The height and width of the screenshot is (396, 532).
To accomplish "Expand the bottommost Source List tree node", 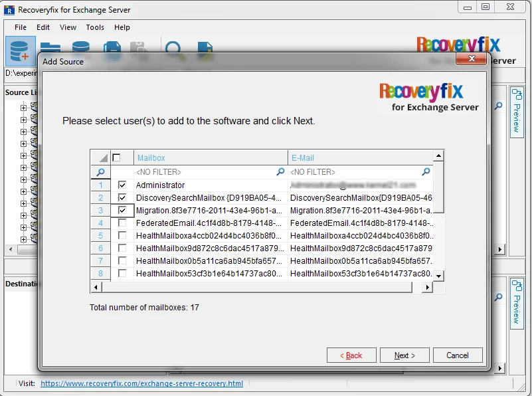I will (x=23, y=239).
